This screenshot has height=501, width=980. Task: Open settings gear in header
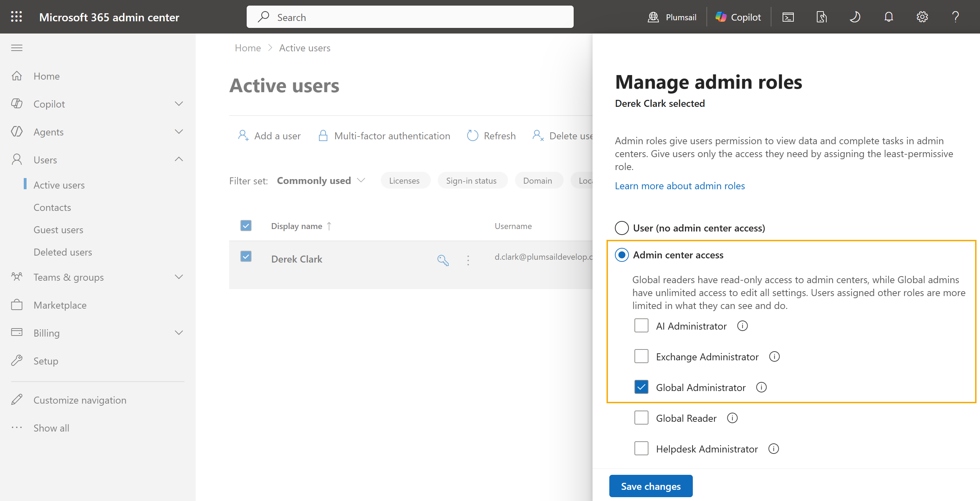pos(922,17)
